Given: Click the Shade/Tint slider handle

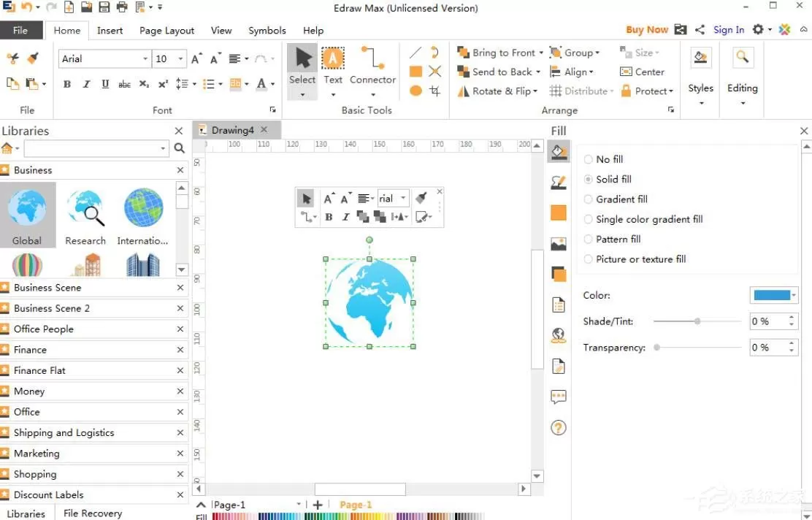Looking at the screenshot, I should (x=697, y=321).
